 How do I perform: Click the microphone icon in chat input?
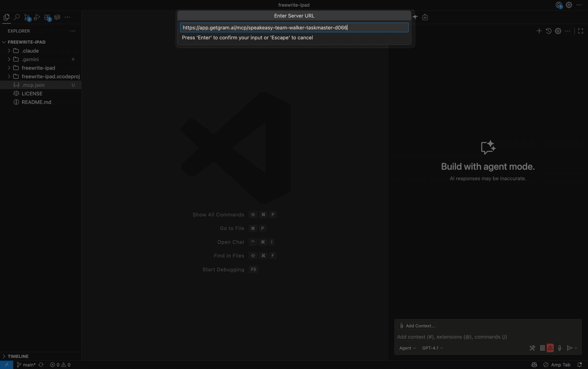[560, 348]
